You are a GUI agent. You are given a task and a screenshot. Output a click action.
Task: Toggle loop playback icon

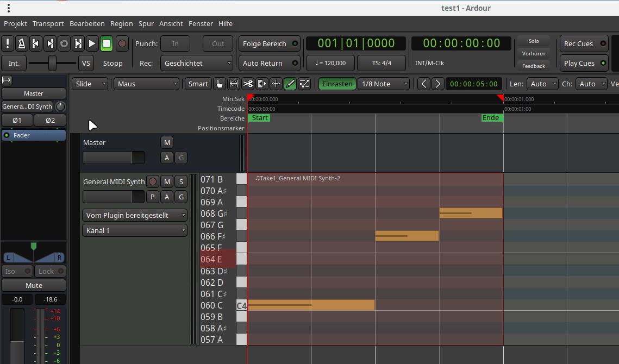coord(64,43)
